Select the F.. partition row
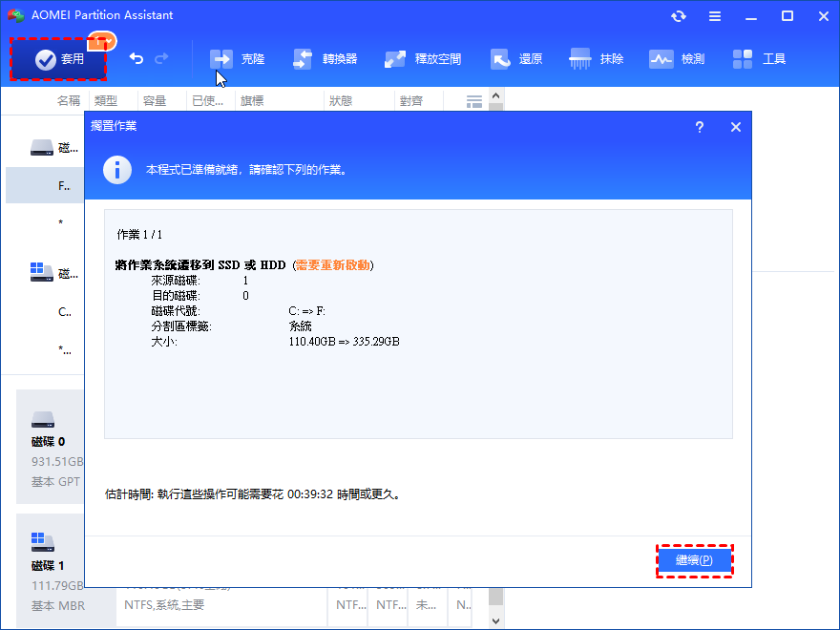 pyautogui.click(x=45, y=185)
